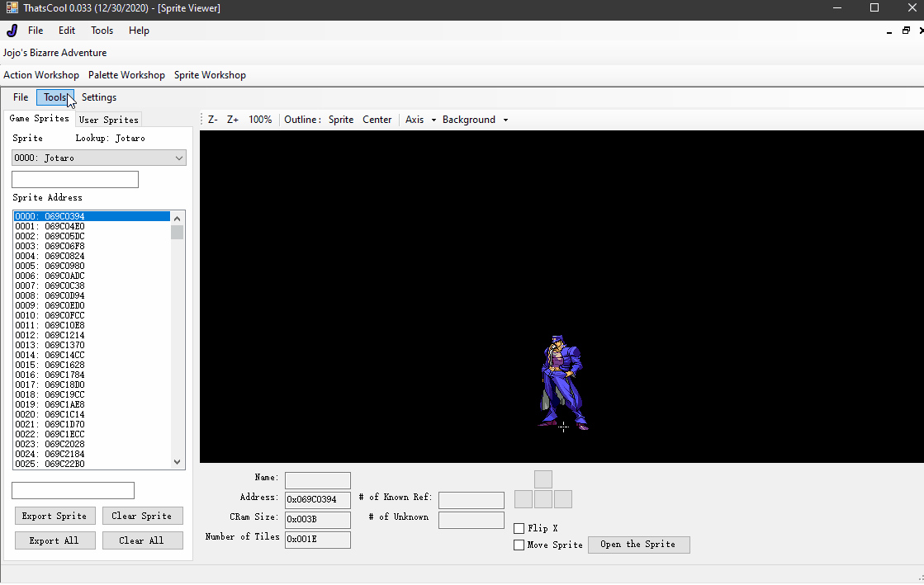Click the search field below Jotaro dropdown

coord(75,180)
